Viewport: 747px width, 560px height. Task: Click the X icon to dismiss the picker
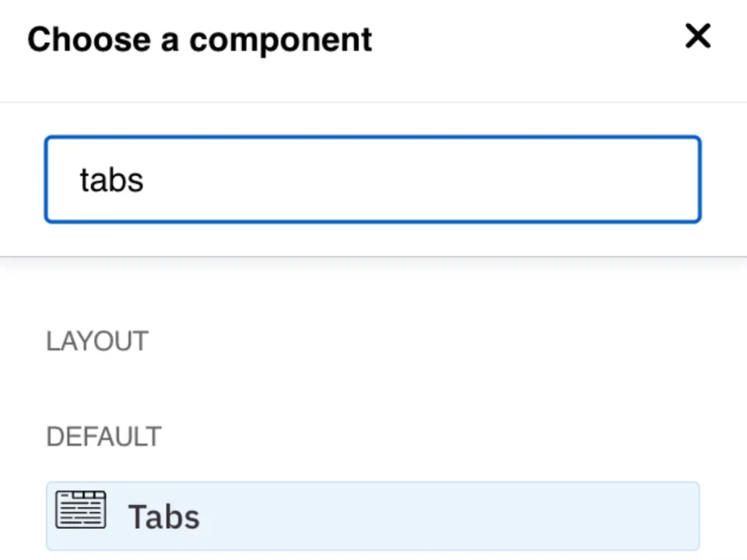click(698, 36)
